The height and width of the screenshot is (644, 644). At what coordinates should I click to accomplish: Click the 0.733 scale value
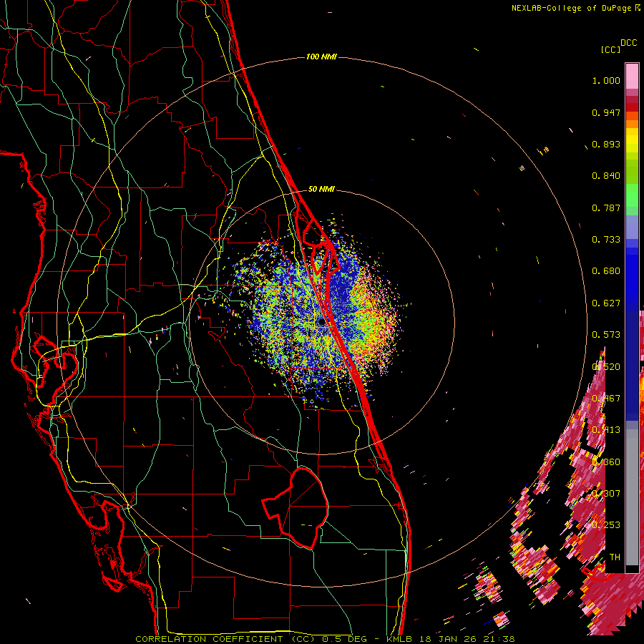click(606, 240)
